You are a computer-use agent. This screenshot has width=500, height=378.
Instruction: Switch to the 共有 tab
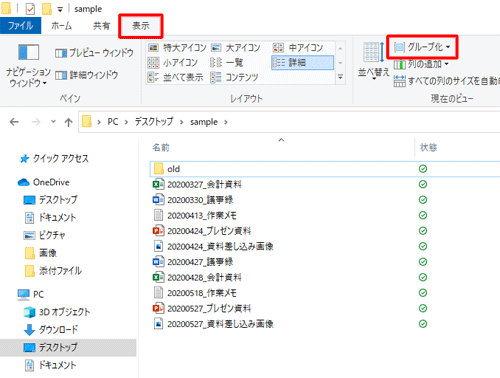point(101,26)
